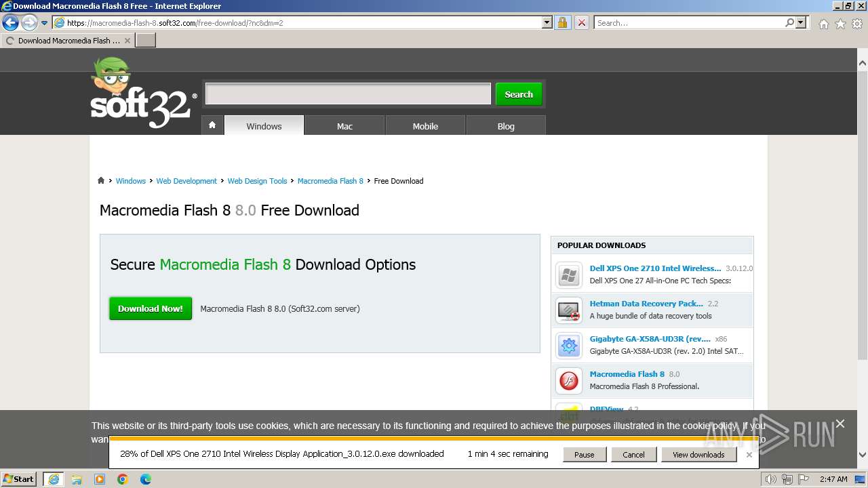
Task: Select the Blog navigation tab
Action: [x=506, y=125]
